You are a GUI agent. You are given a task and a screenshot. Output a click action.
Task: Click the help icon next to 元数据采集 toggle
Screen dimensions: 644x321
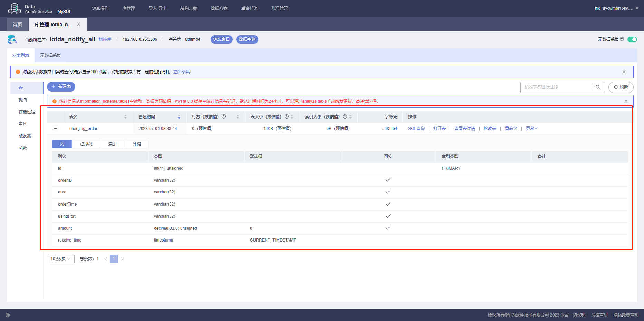[622, 39]
